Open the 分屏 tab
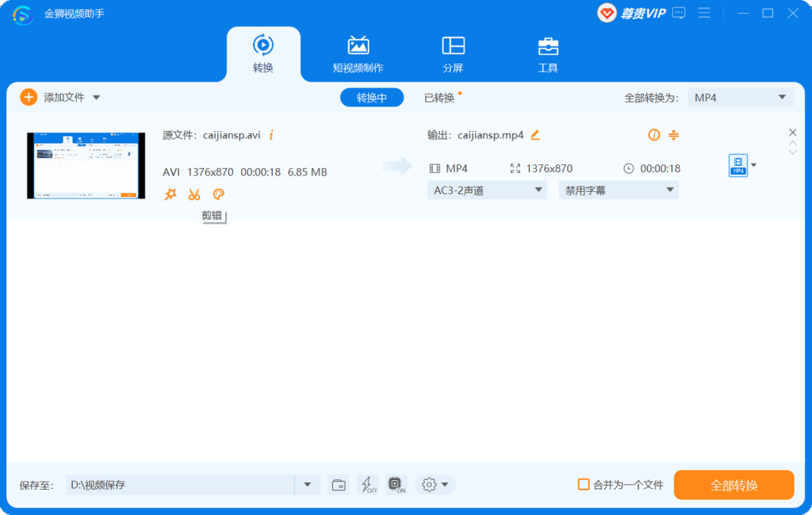 453,54
